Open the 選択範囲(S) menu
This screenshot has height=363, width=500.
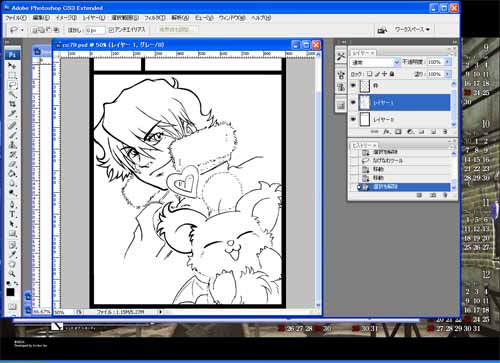[x=125, y=18]
